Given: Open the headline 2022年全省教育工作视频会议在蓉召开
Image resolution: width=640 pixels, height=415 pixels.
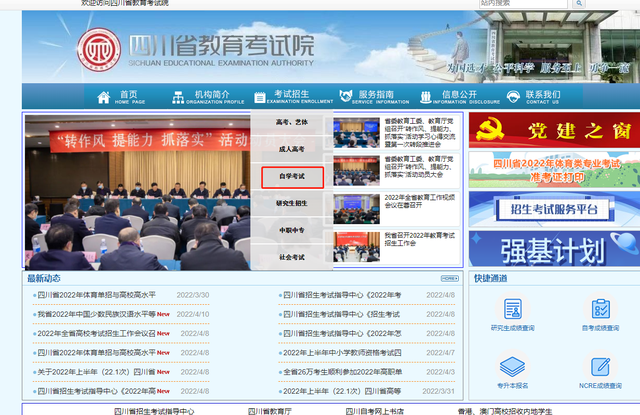Looking at the screenshot, I should pyautogui.click(x=420, y=201).
